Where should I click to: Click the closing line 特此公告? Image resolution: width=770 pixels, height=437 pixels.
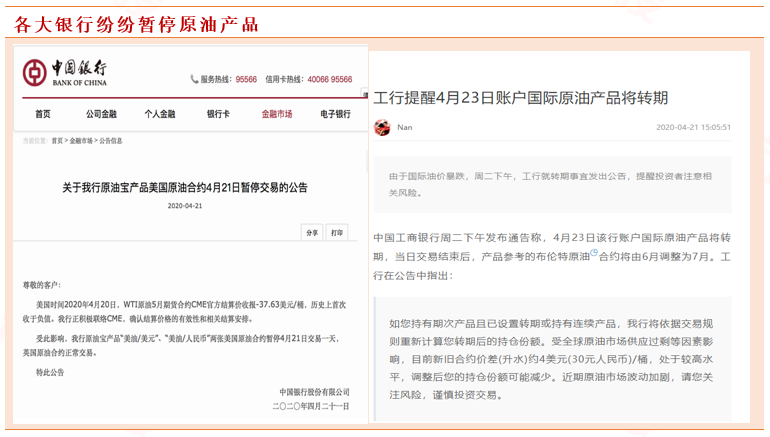tap(50, 372)
